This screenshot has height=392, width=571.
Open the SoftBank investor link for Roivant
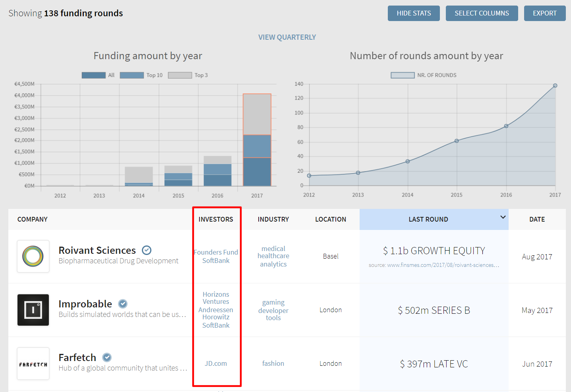216,261
